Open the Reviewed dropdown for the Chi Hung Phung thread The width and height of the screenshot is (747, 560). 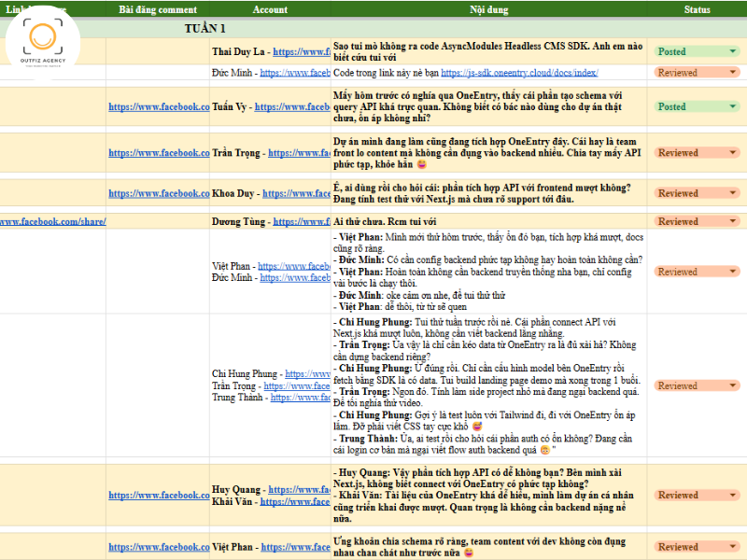pos(732,385)
